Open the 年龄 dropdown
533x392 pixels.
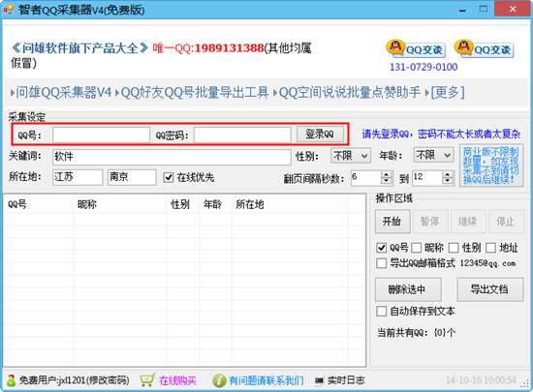[433, 156]
